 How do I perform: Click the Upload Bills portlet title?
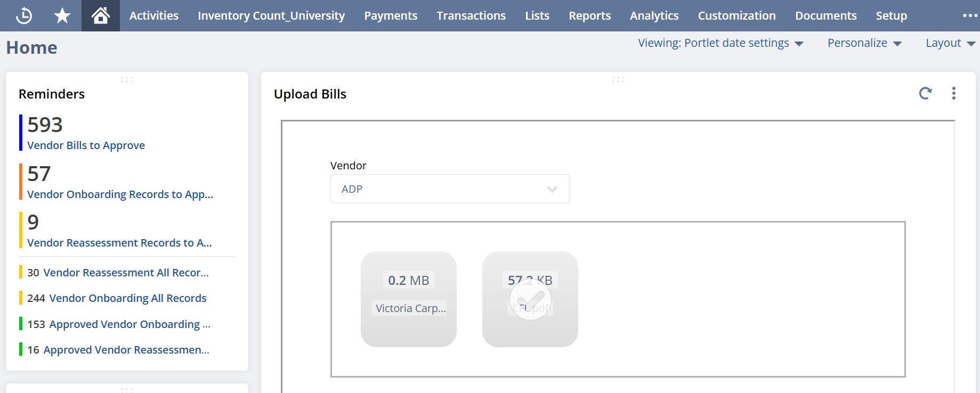[310, 94]
